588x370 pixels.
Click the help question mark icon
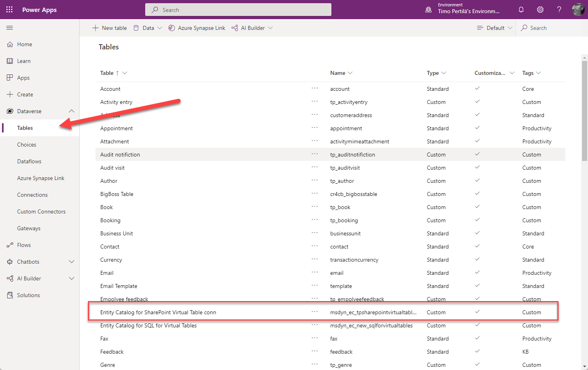[559, 10]
